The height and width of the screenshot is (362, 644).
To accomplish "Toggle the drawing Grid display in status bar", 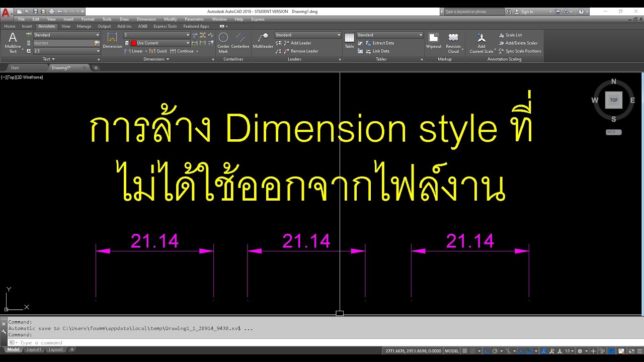I will [465, 351].
